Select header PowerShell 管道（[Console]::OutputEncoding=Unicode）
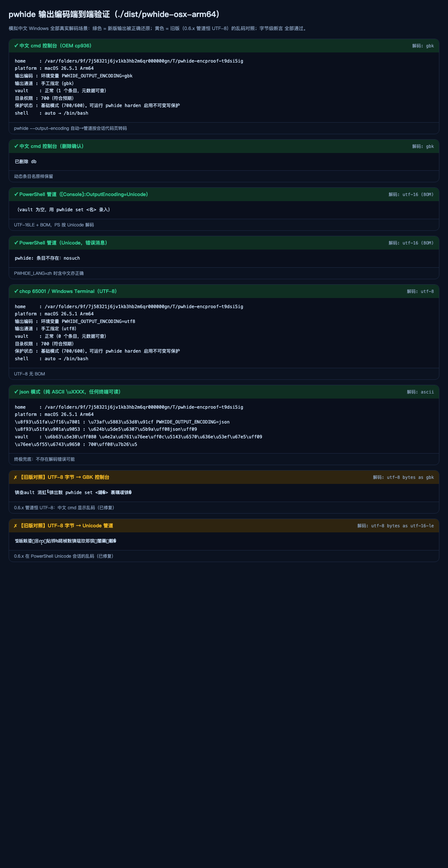Viewport: 448px width, 868px height. (85, 194)
